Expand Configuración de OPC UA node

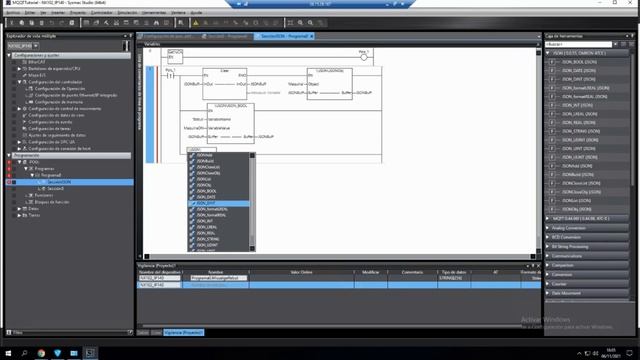click(x=19, y=142)
